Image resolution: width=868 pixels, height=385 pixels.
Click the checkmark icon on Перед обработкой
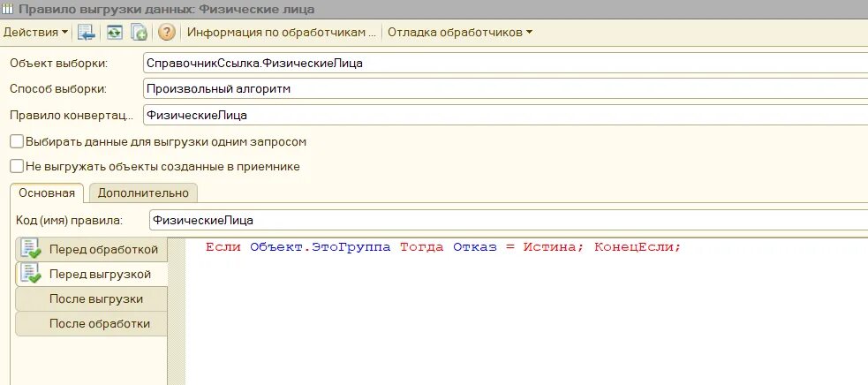pyautogui.click(x=30, y=249)
